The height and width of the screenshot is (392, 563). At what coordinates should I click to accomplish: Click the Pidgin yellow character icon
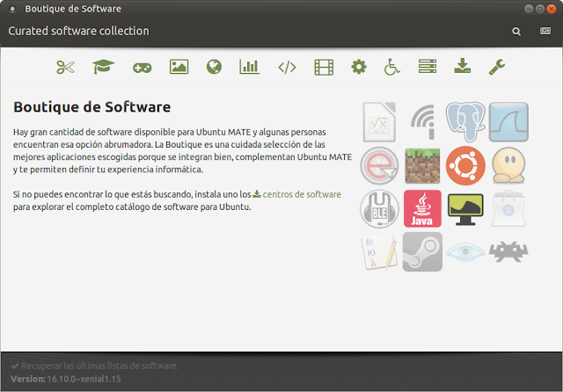tap(508, 165)
